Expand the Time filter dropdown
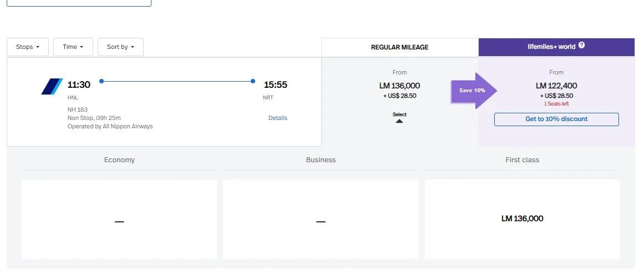This screenshot has height=275, width=644. point(73,47)
